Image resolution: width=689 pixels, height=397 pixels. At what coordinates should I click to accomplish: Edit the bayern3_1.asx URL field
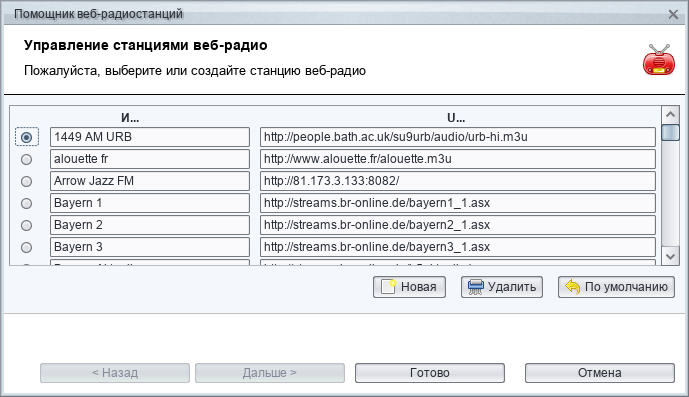[x=458, y=247]
